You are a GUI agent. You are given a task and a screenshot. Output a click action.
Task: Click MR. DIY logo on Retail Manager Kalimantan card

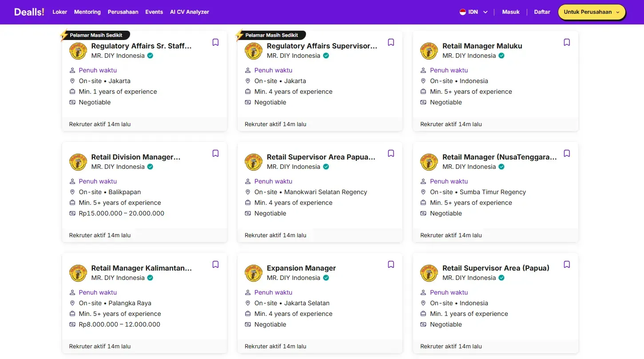click(78, 273)
